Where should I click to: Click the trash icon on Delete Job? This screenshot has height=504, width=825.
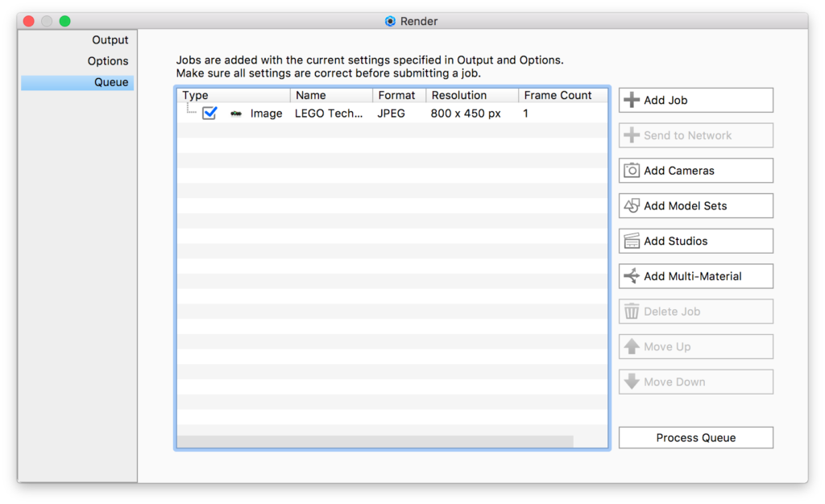coord(632,312)
